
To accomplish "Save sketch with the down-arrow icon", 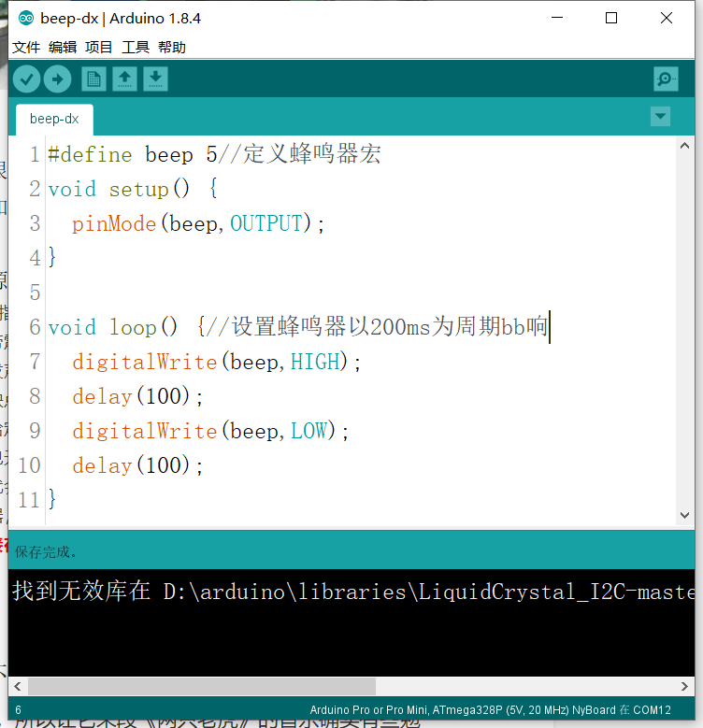I will click(x=155, y=79).
